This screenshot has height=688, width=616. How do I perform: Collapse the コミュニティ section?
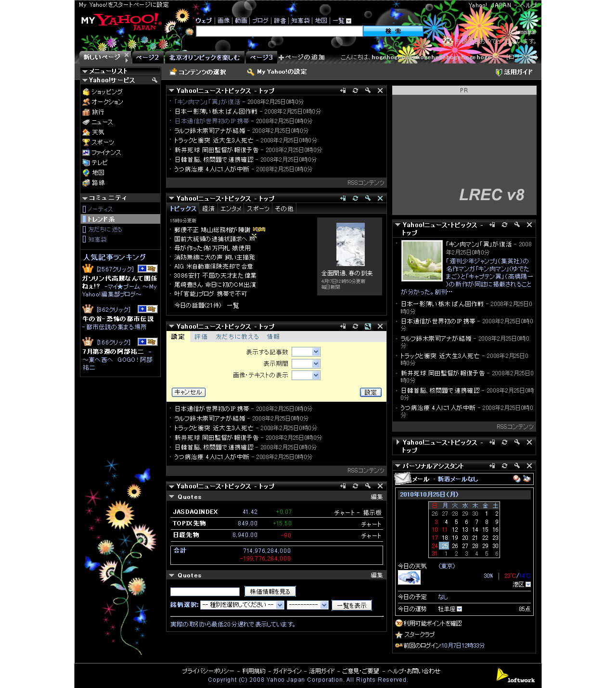[85, 198]
